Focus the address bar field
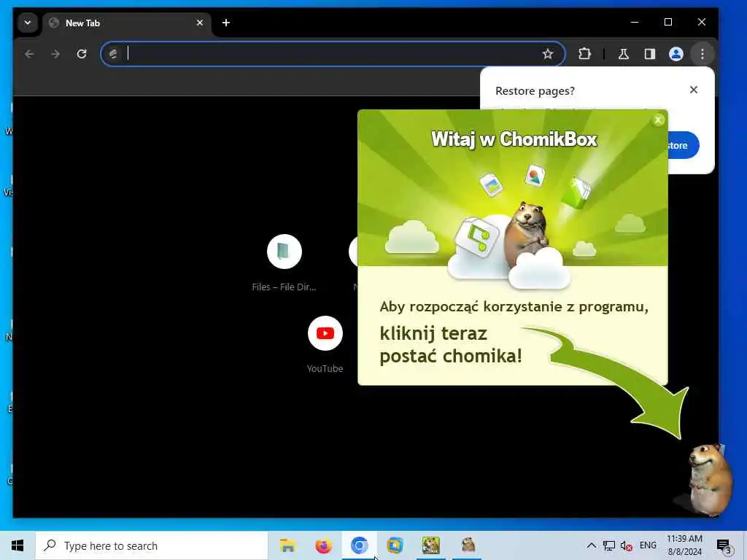The width and height of the screenshot is (747, 560). point(333,54)
